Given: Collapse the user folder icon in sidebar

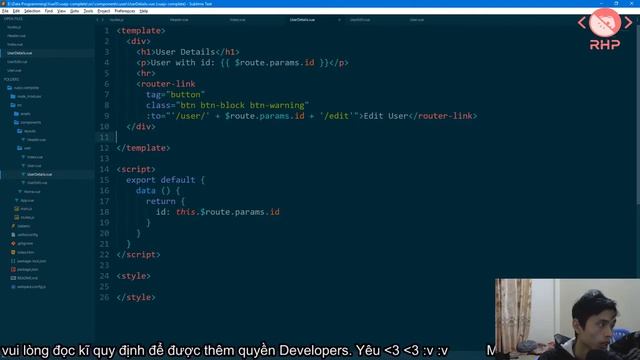Looking at the screenshot, I should pyautogui.click(x=20, y=148).
